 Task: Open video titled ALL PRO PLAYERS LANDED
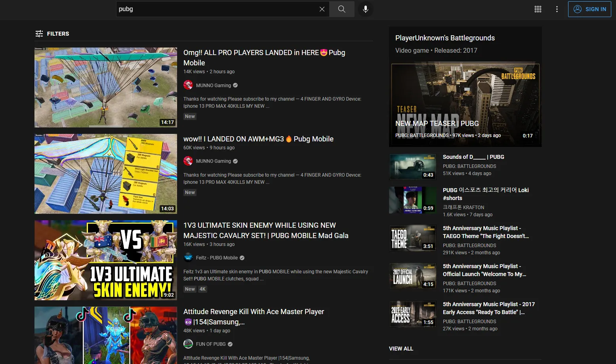click(264, 58)
